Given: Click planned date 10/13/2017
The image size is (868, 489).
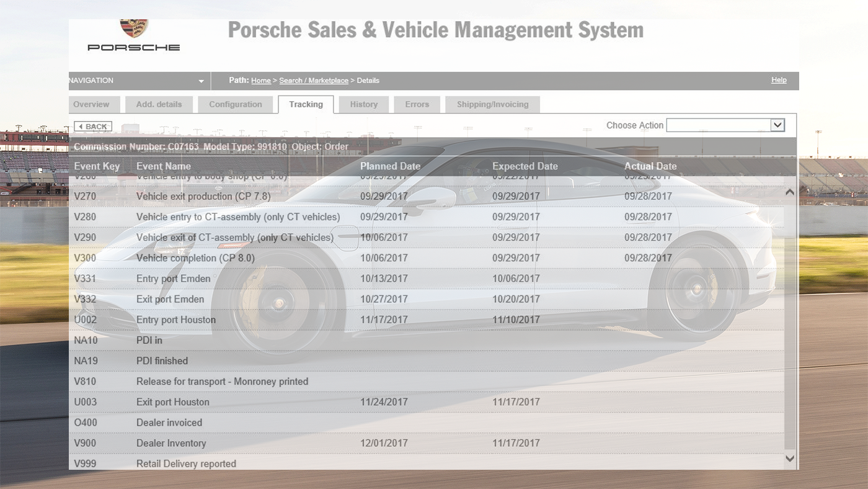Looking at the screenshot, I should point(384,279).
